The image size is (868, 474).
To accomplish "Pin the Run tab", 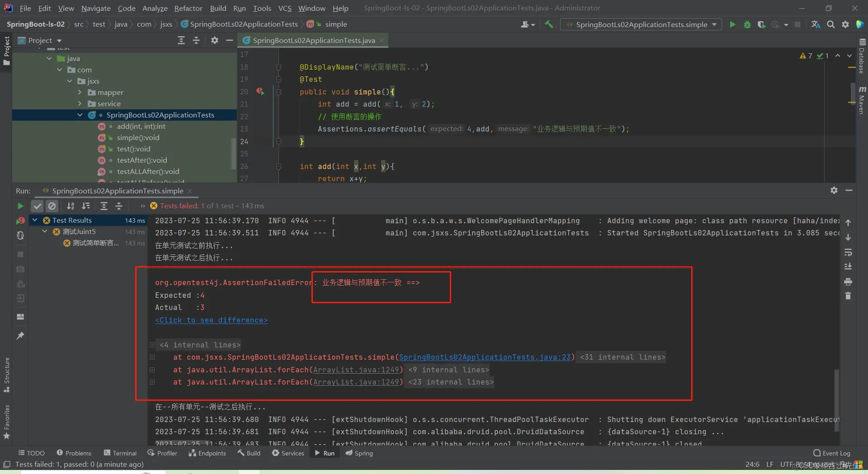I will coord(20,336).
